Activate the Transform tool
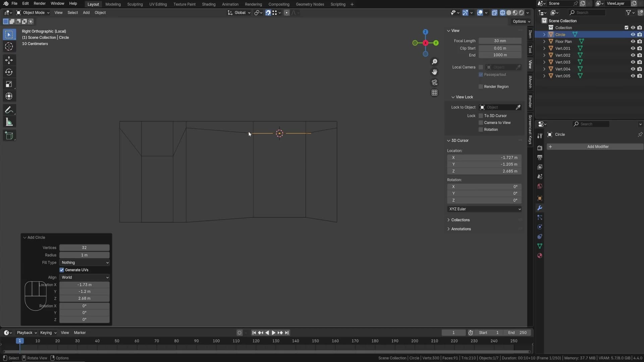 [9, 96]
